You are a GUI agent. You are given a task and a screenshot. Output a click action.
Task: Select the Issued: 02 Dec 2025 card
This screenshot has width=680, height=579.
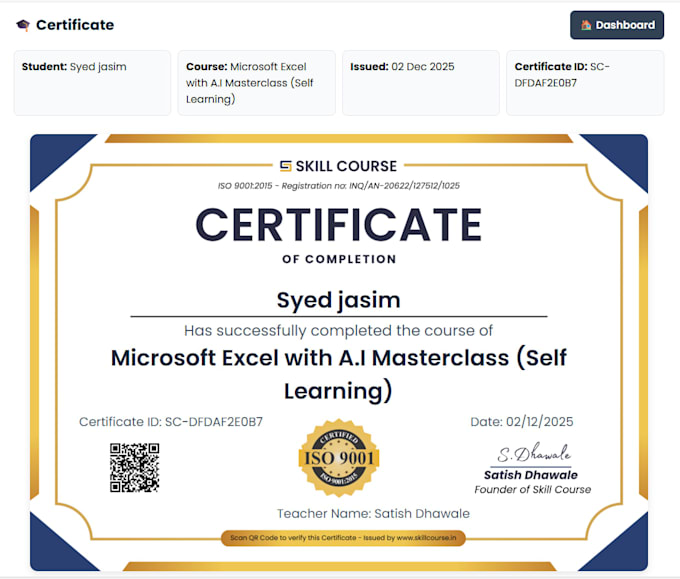click(421, 83)
